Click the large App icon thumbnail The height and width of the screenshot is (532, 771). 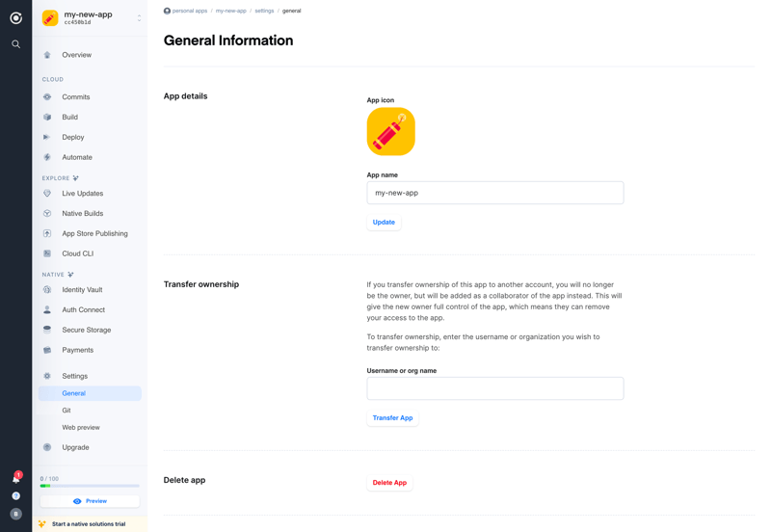(391, 132)
